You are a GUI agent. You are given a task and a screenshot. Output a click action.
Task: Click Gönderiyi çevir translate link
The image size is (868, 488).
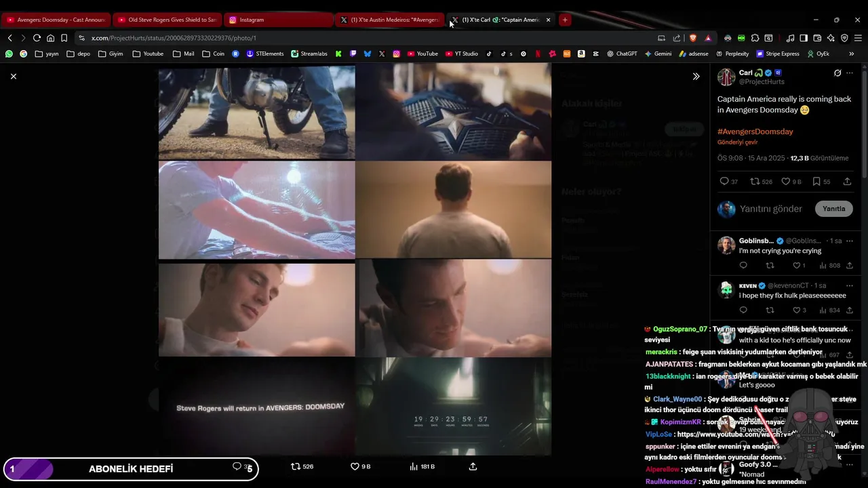pyautogui.click(x=738, y=142)
